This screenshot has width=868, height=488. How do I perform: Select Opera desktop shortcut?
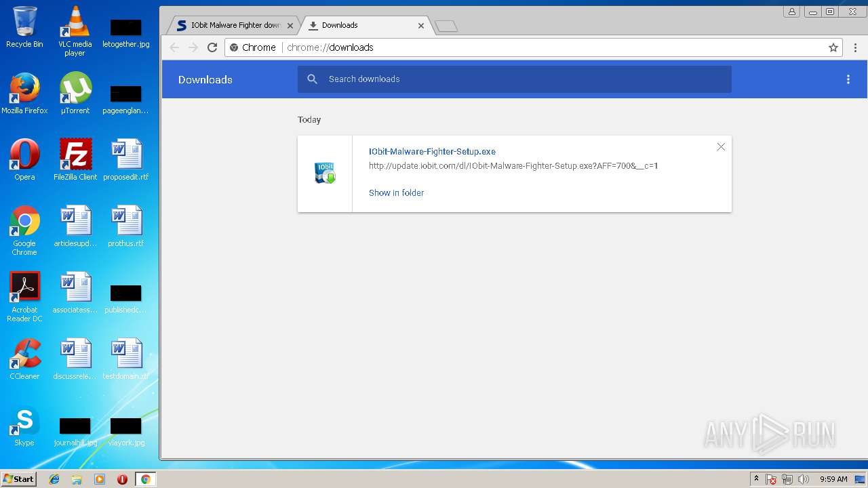pyautogui.click(x=24, y=160)
